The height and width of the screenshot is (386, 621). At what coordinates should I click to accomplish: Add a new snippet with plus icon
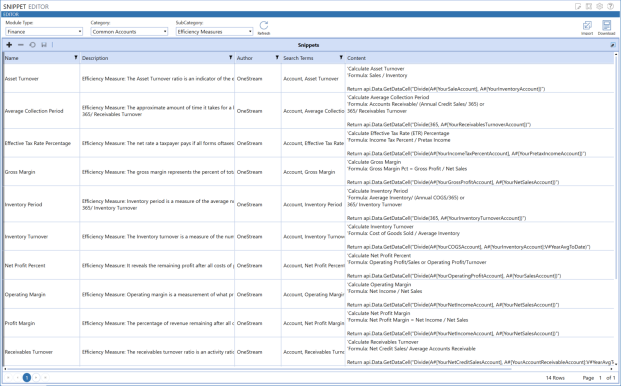click(x=9, y=45)
